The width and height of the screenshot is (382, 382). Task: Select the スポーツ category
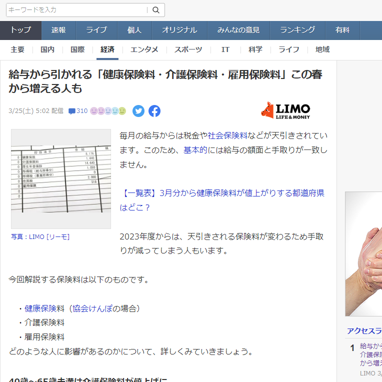click(188, 50)
